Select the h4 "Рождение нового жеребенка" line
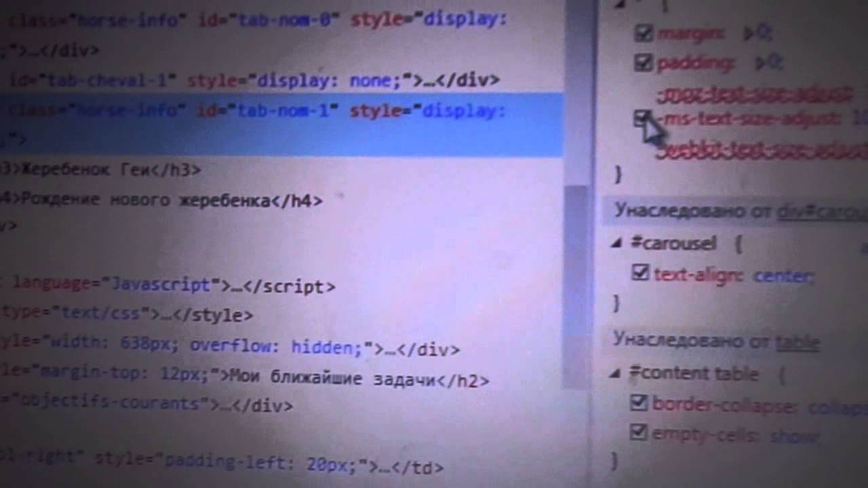The height and width of the screenshot is (488, 868). point(161,200)
